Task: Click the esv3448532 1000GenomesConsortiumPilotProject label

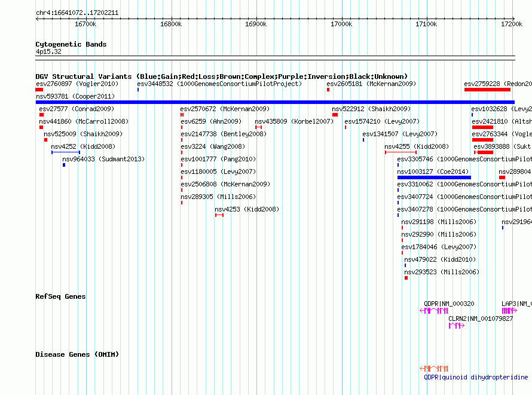Action: [219, 84]
